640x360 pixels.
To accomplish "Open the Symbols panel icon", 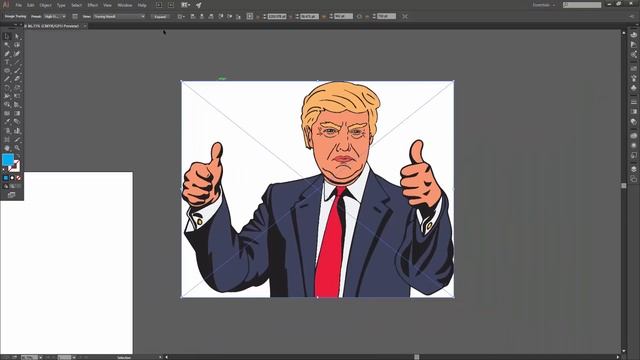I will point(633,88).
